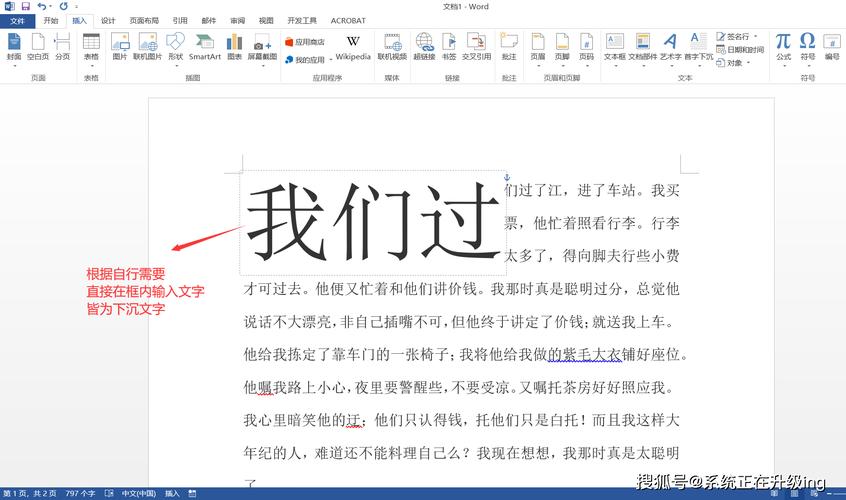Screen dimensions: 846x500
Task: Switch to the 引用 (References) tab
Action: pos(180,20)
